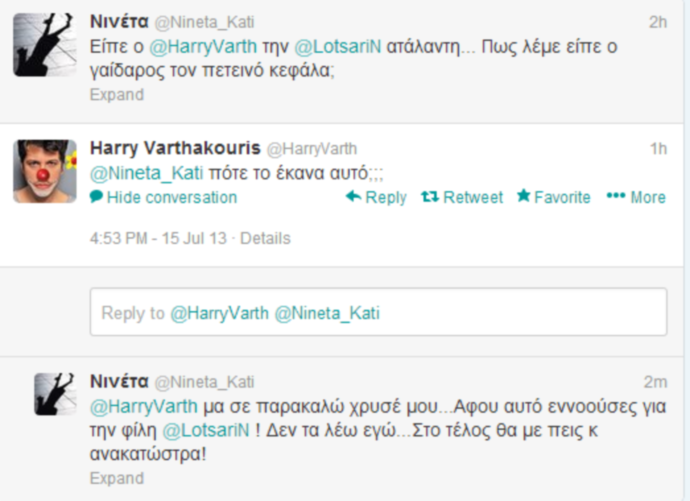Open the Harry Varthakouris name link
The image size is (690, 501).
(x=173, y=148)
